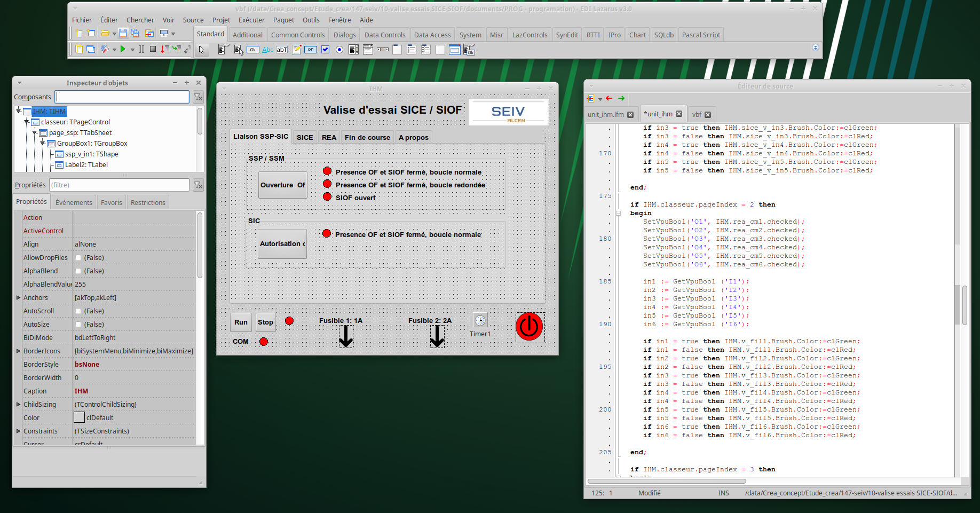
Task: Click the Save file toolbar icon
Action: pos(123,33)
